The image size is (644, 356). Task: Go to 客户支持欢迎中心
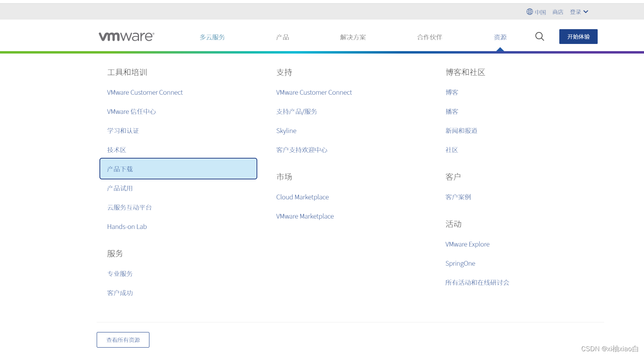click(x=302, y=150)
